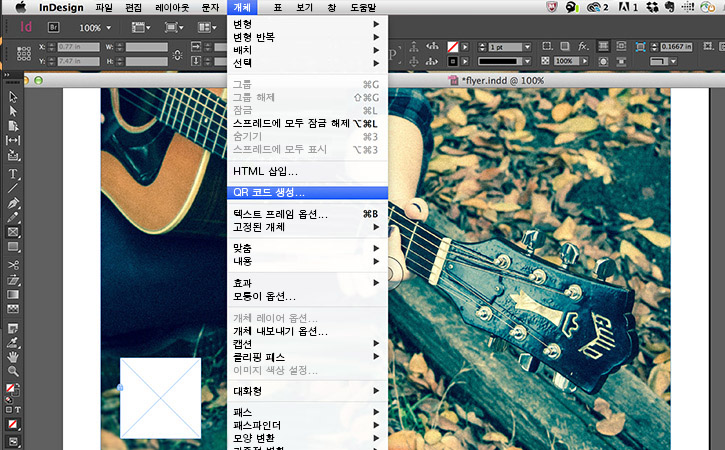Select the Hand tool
The image size is (725, 450).
13,357
